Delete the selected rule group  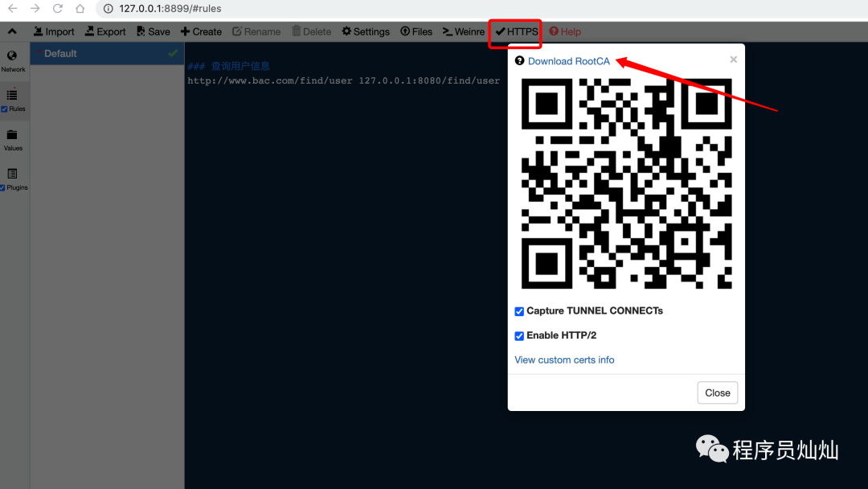(x=312, y=31)
